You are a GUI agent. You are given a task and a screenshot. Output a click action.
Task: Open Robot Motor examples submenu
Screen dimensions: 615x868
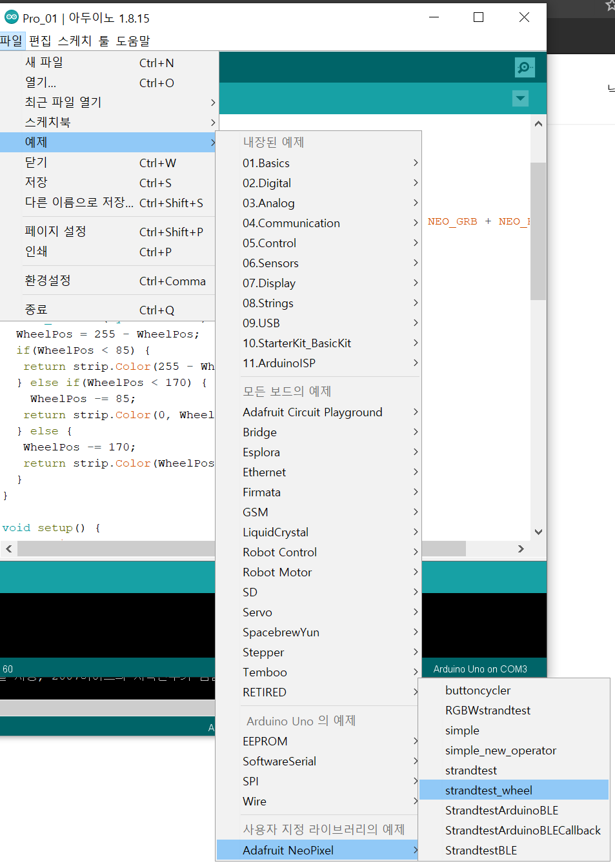pos(319,572)
